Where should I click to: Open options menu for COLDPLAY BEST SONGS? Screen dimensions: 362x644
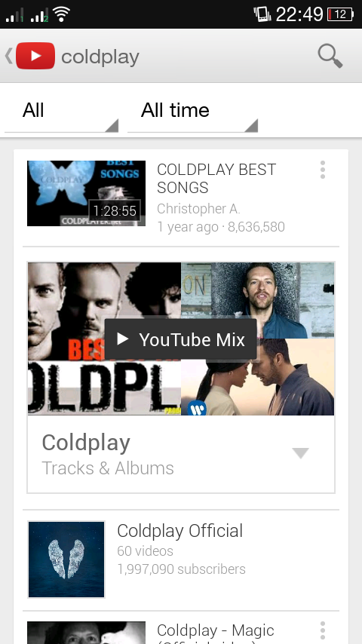click(x=323, y=170)
